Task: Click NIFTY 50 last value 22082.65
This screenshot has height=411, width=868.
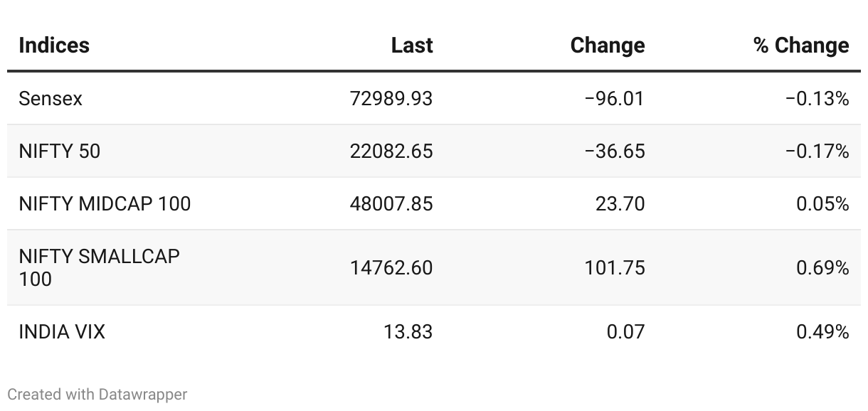Action: pyautogui.click(x=391, y=151)
